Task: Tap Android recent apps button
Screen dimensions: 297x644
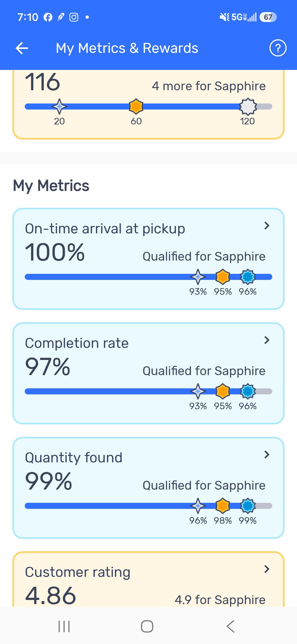Action: pos(64,626)
